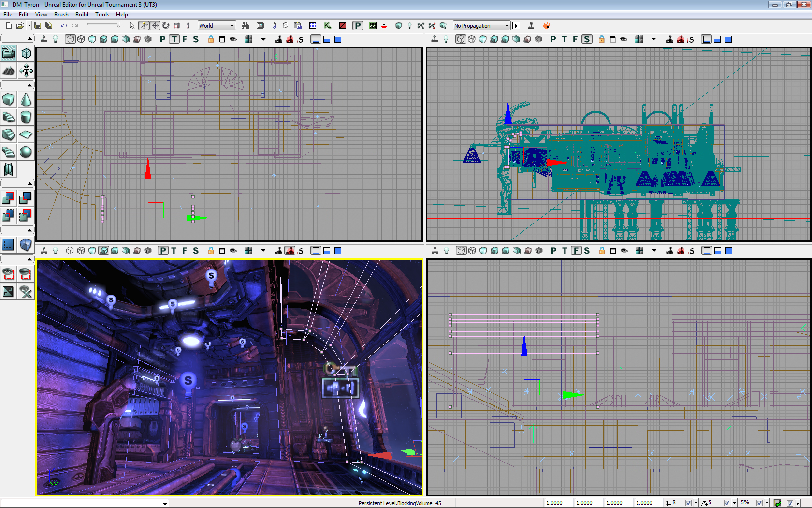Collapse the Brushes section of left toolbox

click(x=17, y=85)
